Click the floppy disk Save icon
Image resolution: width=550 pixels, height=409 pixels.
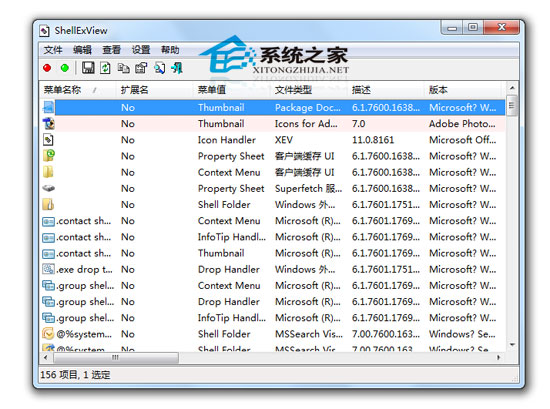88,68
